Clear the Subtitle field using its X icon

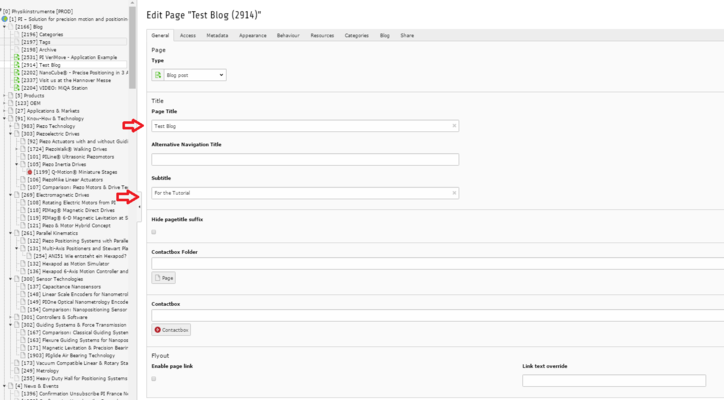coord(454,193)
